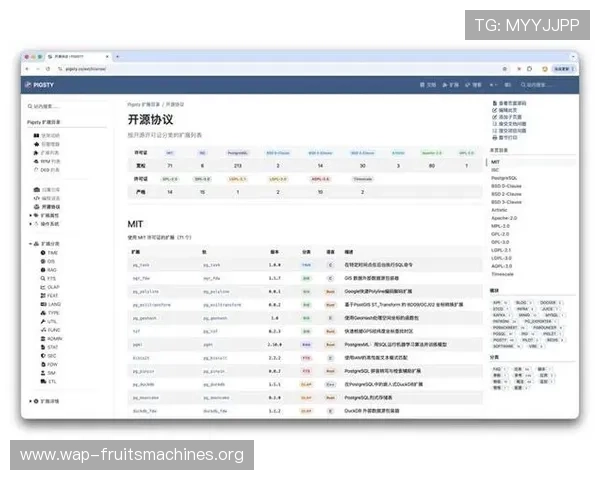Click the PGBOUNCER module tag
The height and width of the screenshot is (480, 600).
pyautogui.click(x=547, y=328)
